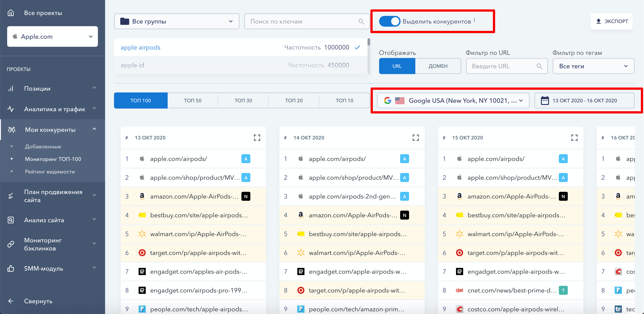Focus the Поиск по ключам field

pos(307,21)
